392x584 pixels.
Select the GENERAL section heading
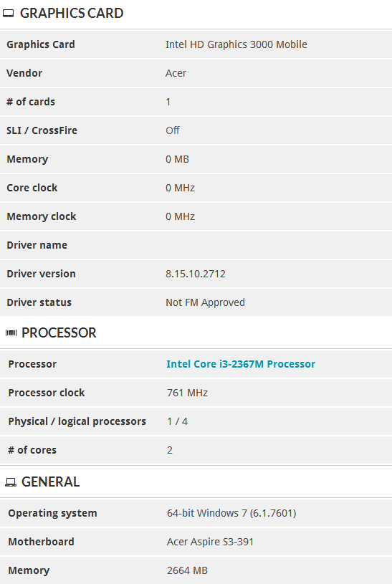50,482
